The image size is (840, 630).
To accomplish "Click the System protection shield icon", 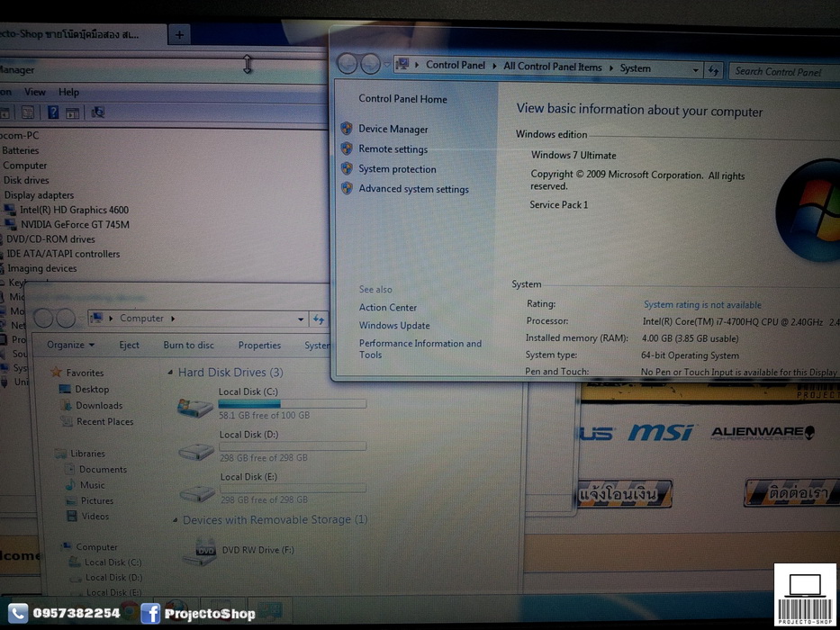I will tap(347, 168).
